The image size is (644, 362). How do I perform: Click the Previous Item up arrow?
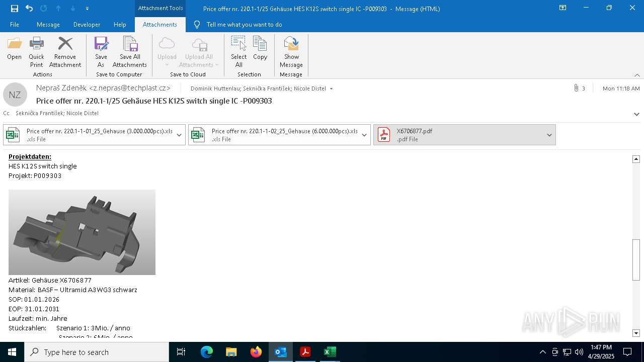click(58, 9)
